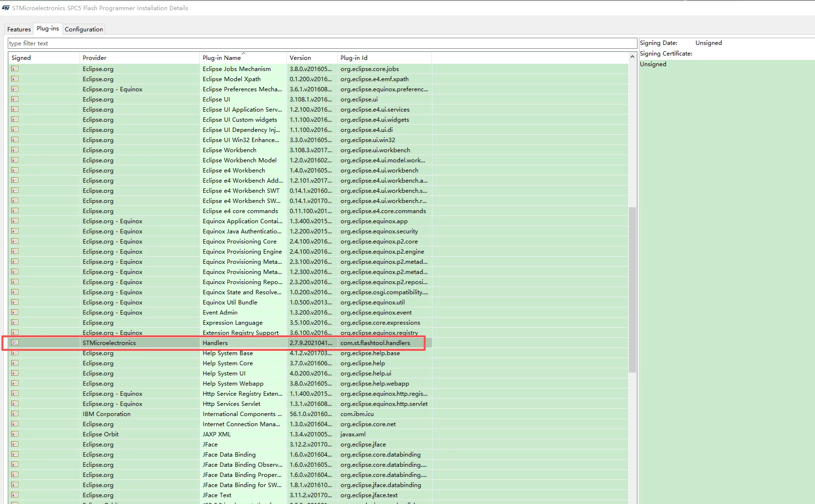Click unsigned icon for Equinox Application Contai... row

[15, 221]
